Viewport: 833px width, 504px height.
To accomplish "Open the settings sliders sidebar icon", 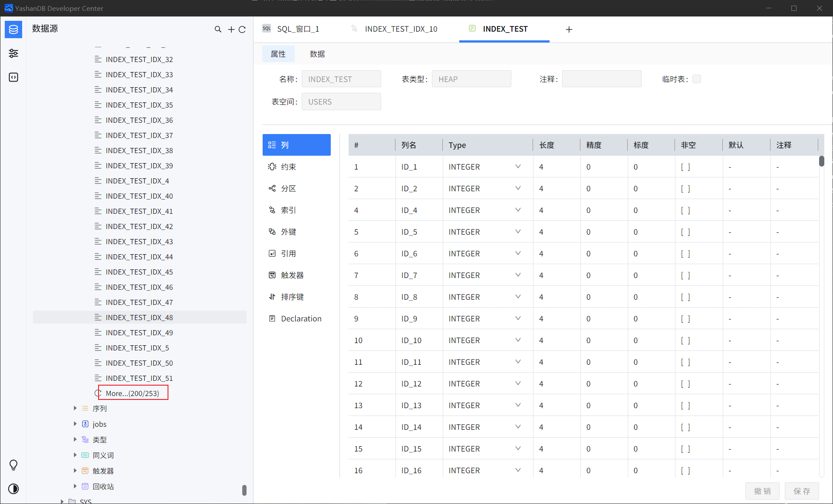I will pyautogui.click(x=13, y=53).
